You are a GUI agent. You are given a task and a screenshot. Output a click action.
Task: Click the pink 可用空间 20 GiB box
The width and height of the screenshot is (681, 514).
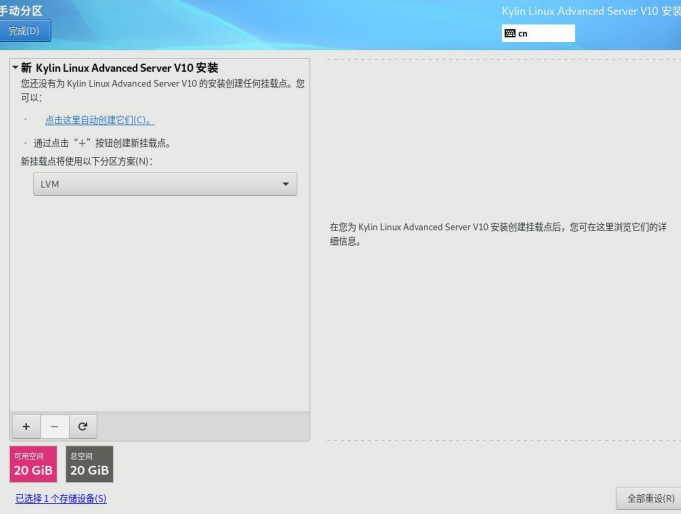[x=33, y=464]
